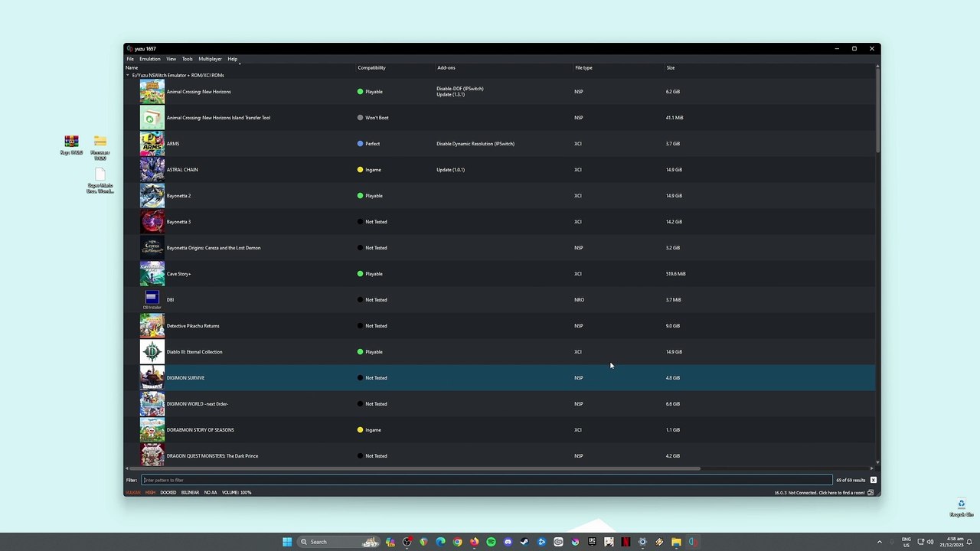Click 'Not Connected. Click here to find a room!'

pyautogui.click(x=826, y=493)
